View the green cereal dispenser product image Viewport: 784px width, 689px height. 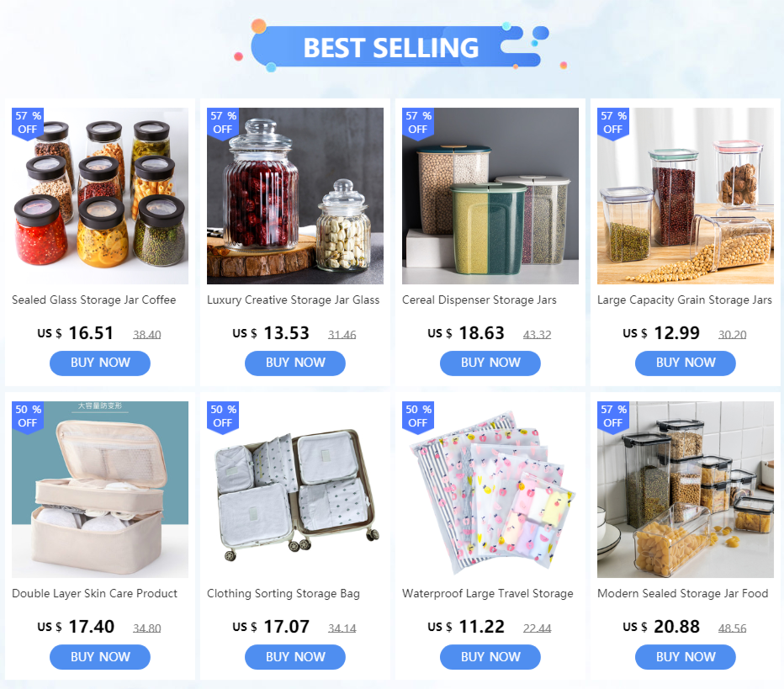[x=490, y=196]
